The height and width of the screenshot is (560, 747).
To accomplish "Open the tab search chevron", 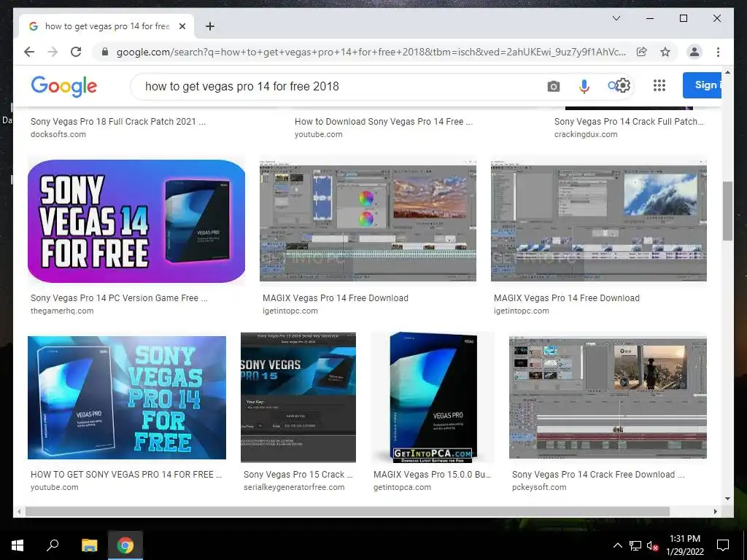I will coord(616,18).
